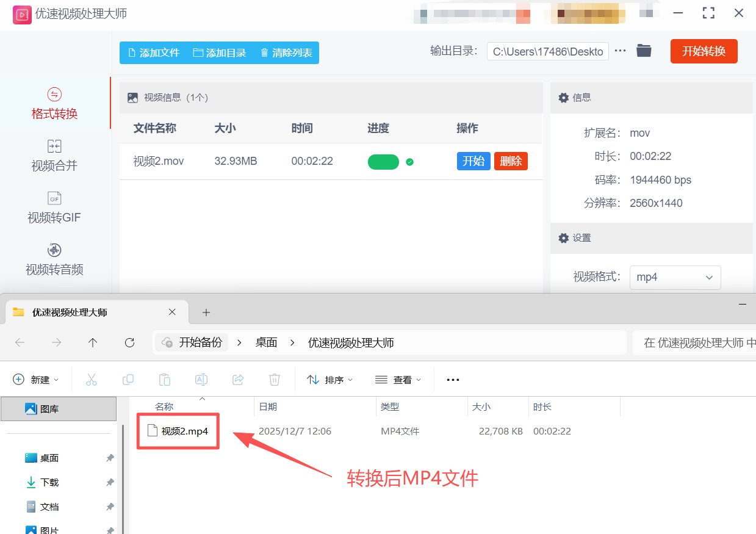Click the output directory path field

547,52
